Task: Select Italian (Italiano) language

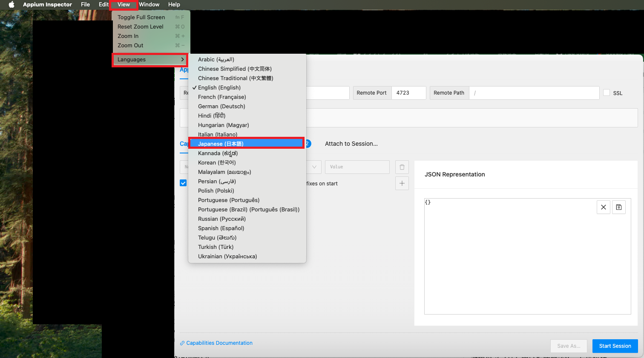Action: pos(247,134)
